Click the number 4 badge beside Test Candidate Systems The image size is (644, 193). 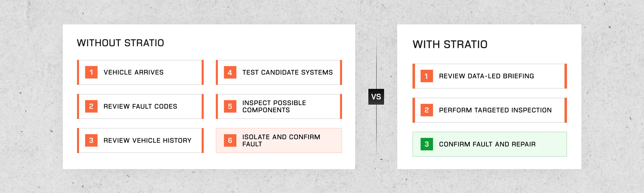pyautogui.click(x=230, y=72)
